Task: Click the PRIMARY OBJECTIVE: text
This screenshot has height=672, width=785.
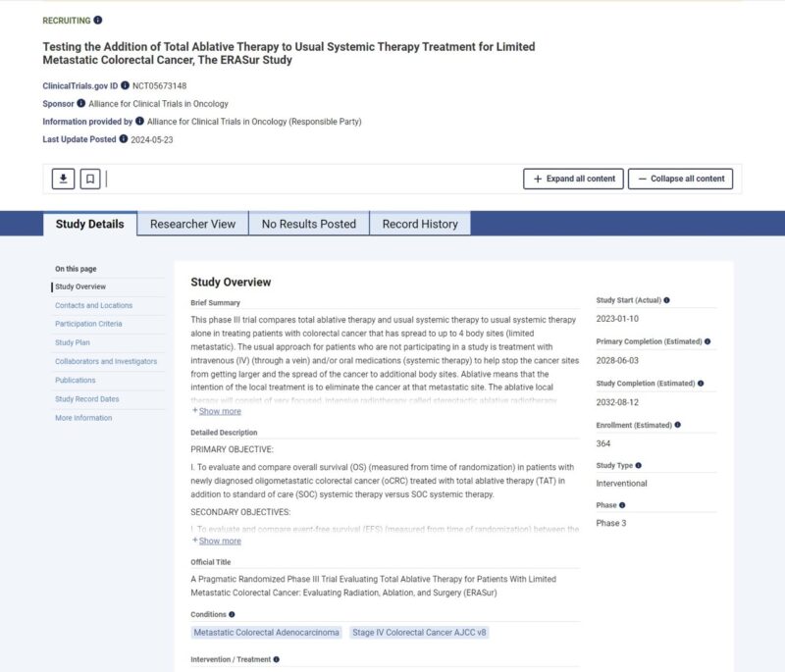Action: (x=232, y=449)
